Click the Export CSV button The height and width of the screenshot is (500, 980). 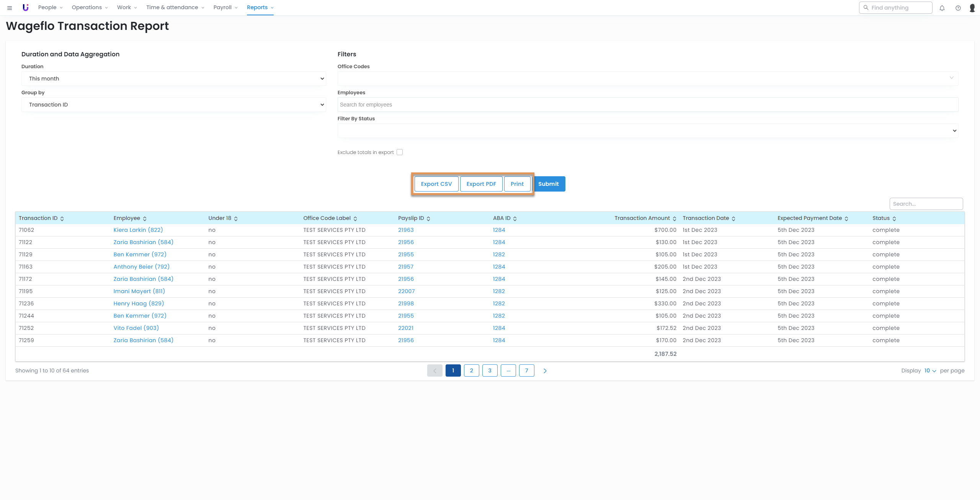(436, 184)
